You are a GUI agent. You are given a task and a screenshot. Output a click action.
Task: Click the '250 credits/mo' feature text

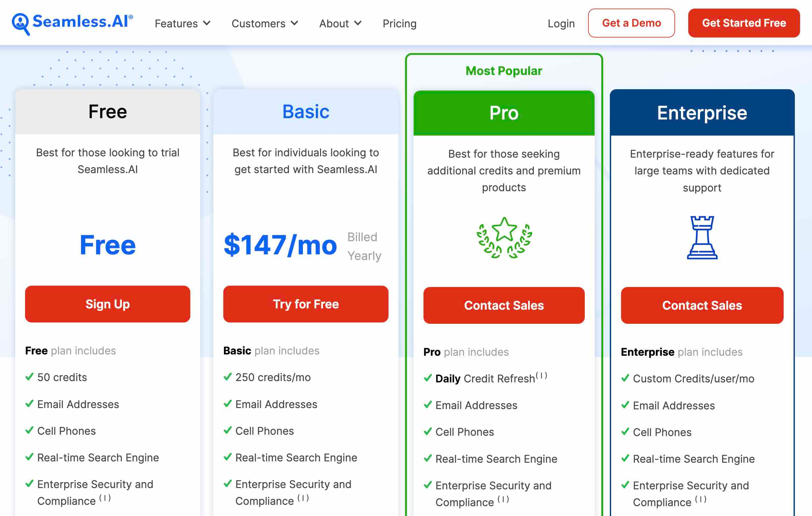[273, 377]
